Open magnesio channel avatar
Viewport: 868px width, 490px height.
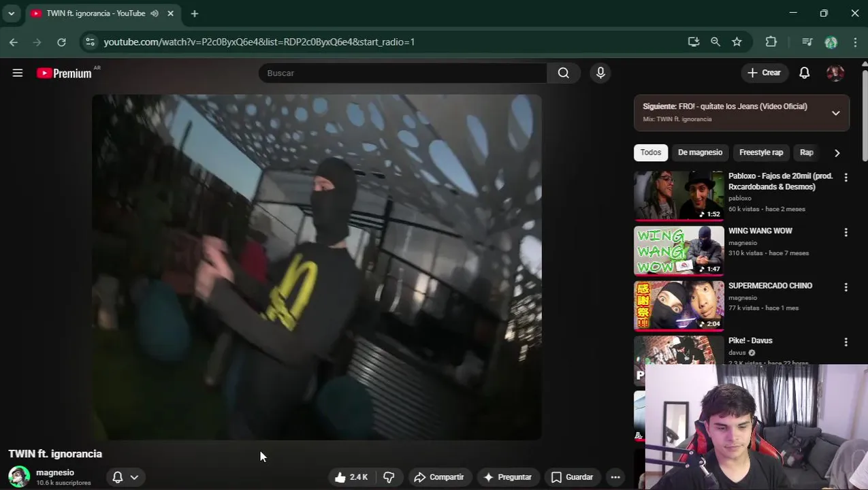(x=19, y=476)
